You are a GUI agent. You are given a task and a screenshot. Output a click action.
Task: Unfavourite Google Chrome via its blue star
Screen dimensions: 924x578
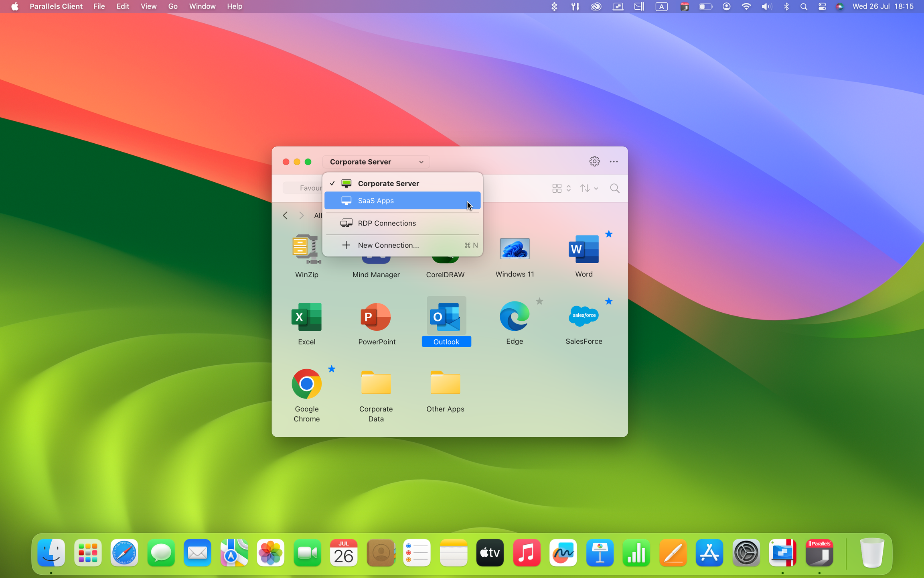[332, 369]
